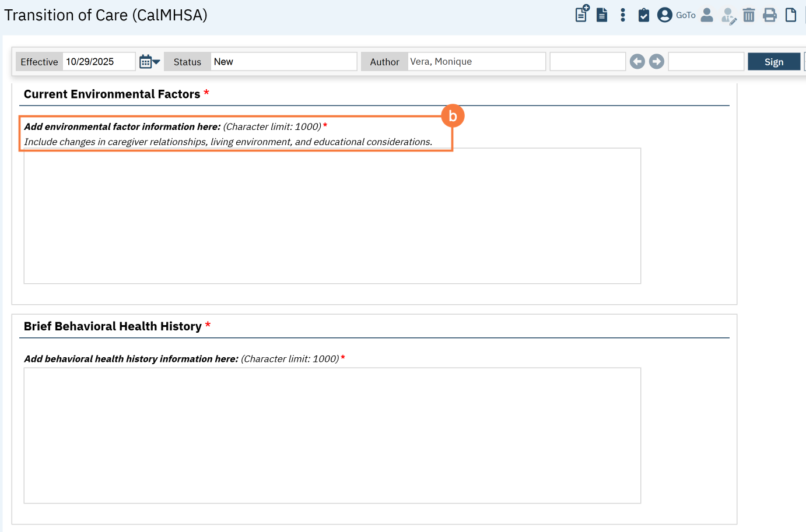Click the new document with plus icon
Image resolution: width=806 pixels, height=532 pixels.
582,14
